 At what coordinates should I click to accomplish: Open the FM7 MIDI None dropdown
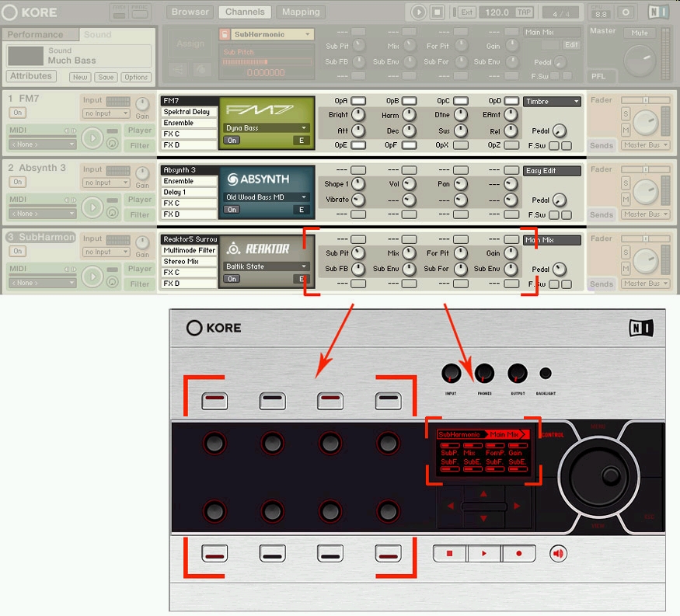point(43,144)
